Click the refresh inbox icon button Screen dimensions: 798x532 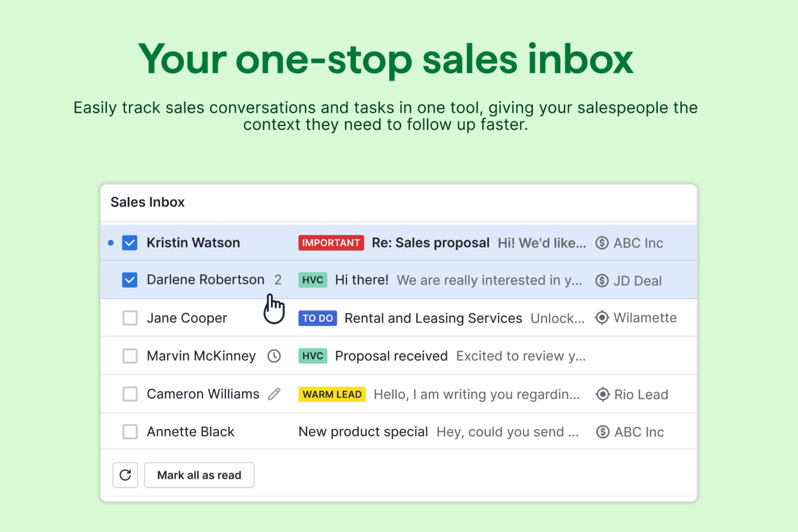pos(125,475)
